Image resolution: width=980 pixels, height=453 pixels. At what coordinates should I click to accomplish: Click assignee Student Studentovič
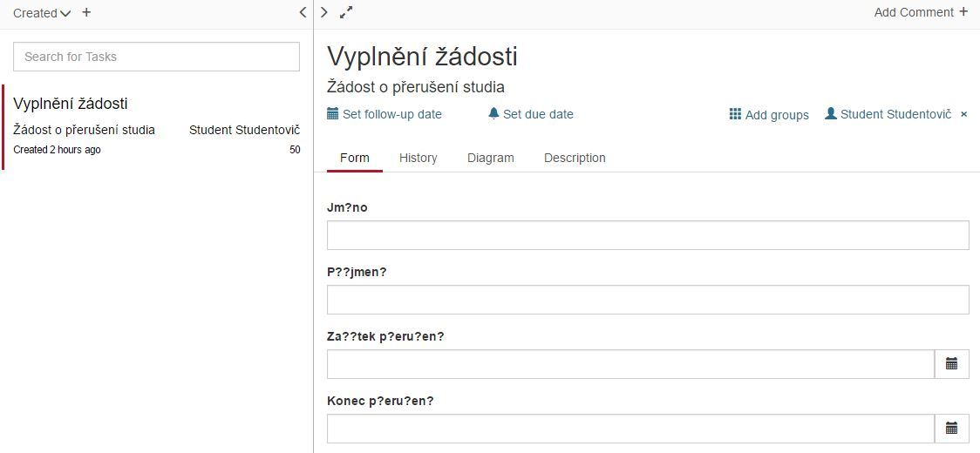coord(888,114)
